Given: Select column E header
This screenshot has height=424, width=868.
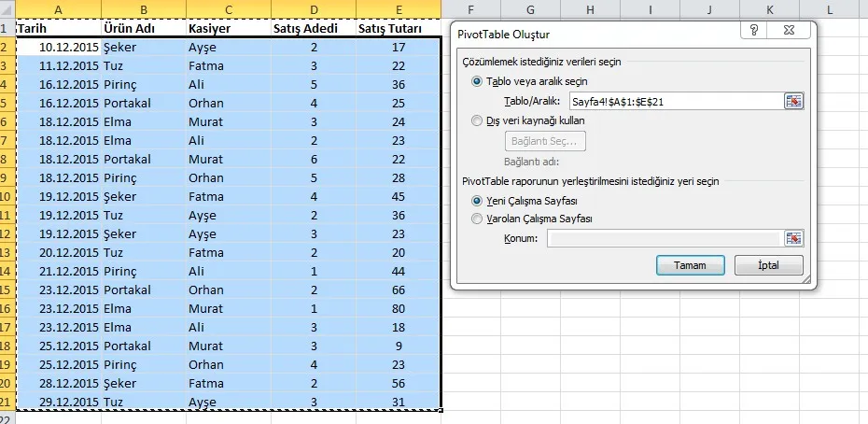Looking at the screenshot, I should pyautogui.click(x=399, y=9).
